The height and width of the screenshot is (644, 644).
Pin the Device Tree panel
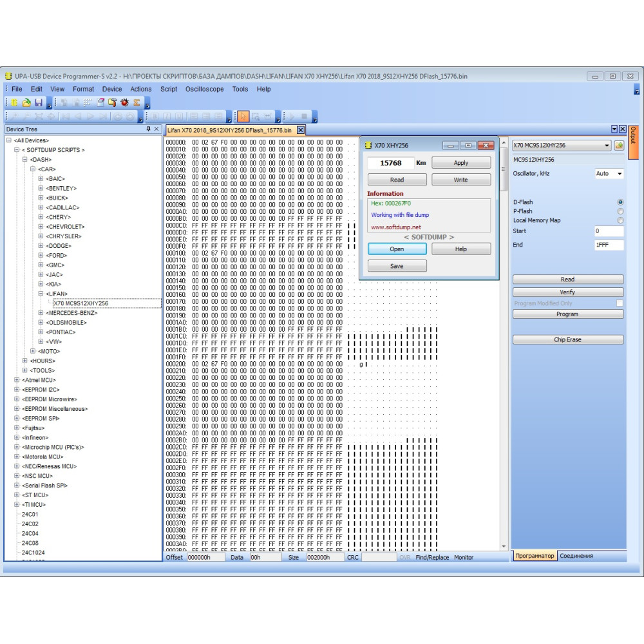point(148,129)
